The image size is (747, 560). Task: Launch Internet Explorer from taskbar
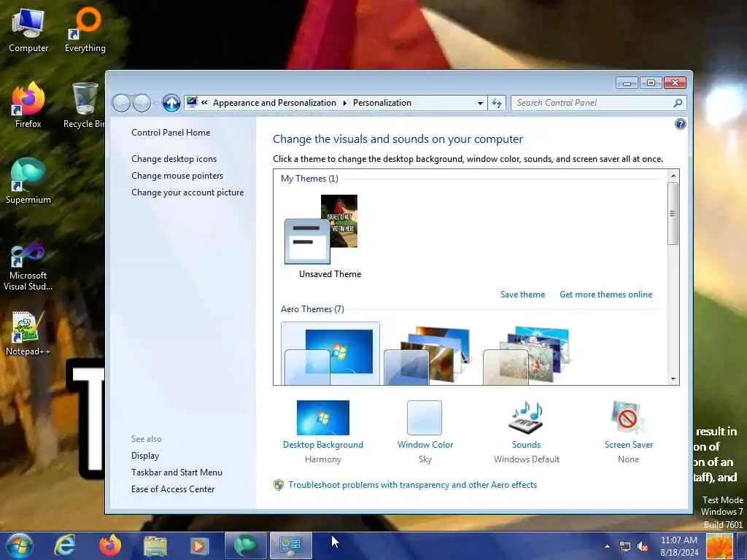point(65,545)
